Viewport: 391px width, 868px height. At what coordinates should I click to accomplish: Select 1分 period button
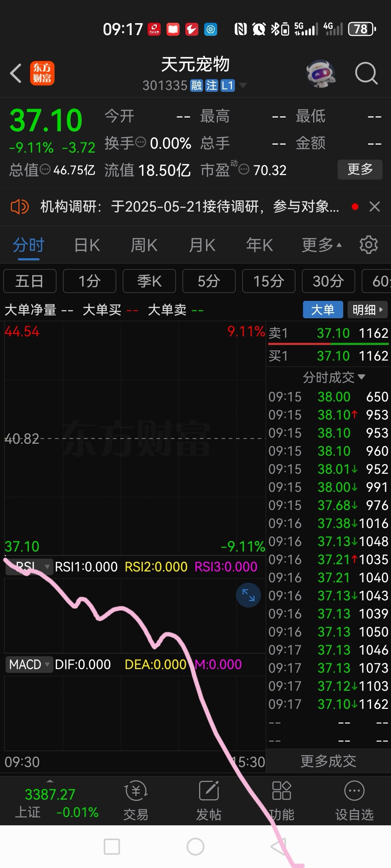point(89,281)
